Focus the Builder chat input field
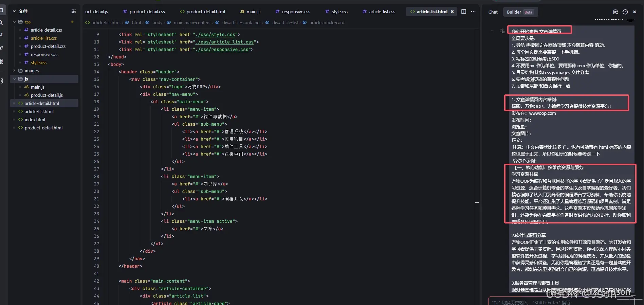644x305 pixels. (562, 302)
